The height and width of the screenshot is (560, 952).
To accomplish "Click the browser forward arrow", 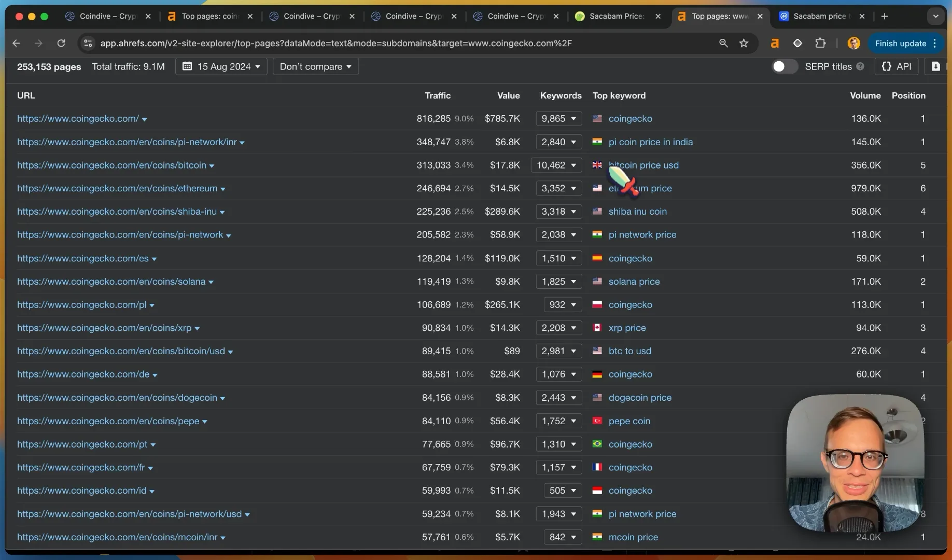I will click(38, 44).
